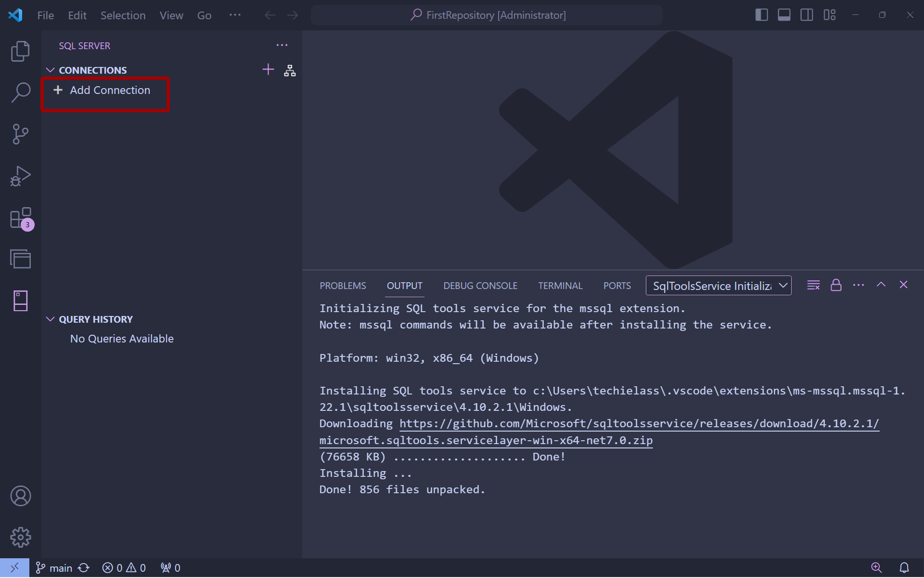Viewport: 924px width, 578px height.
Task: Toggle the panel maximize chevron
Action: click(x=881, y=285)
